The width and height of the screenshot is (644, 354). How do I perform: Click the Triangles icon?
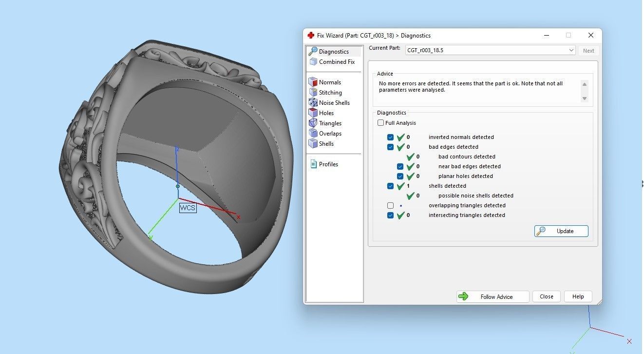(x=313, y=123)
